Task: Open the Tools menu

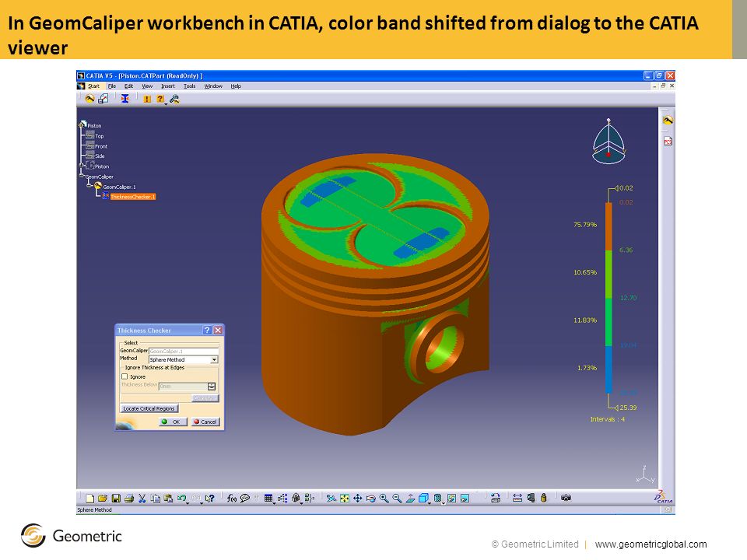Action: point(190,86)
